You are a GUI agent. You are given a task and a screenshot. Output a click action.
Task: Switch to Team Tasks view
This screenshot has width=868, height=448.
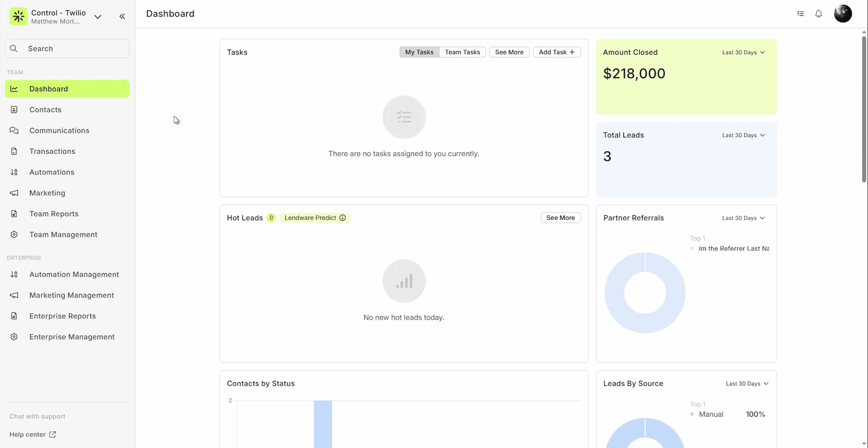coord(462,52)
